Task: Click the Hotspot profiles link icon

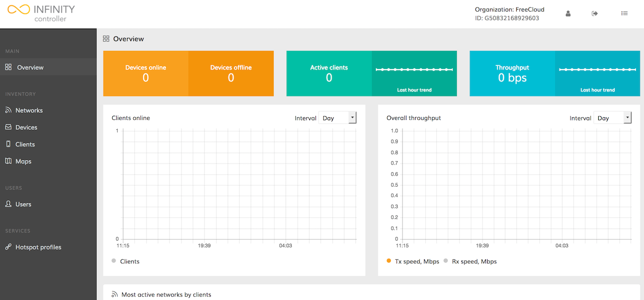Action: [x=8, y=247]
